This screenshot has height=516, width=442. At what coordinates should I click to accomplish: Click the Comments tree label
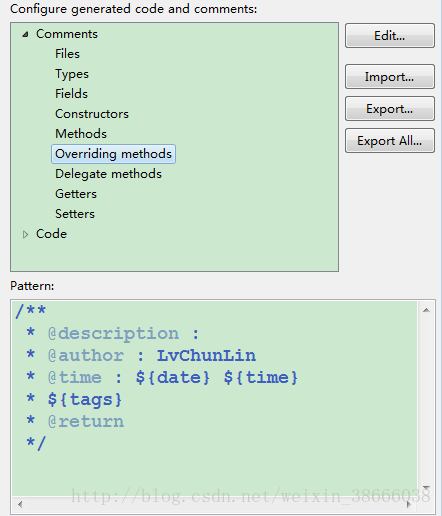(x=67, y=34)
